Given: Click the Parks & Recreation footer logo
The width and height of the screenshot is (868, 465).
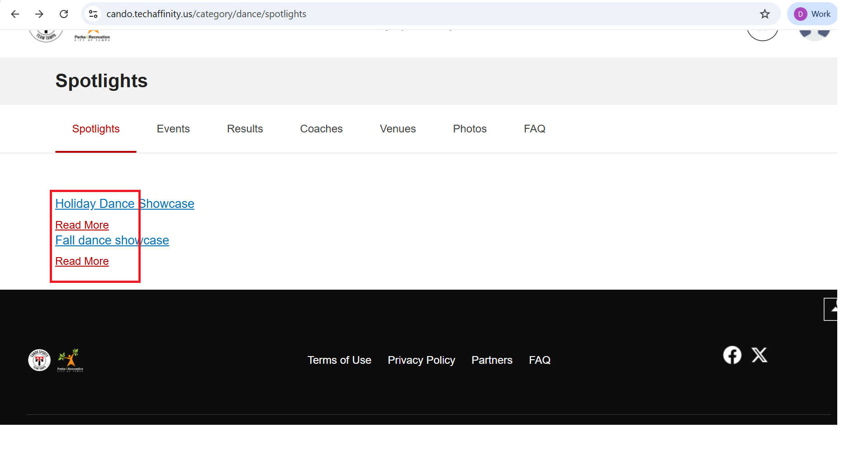Looking at the screenshot, I should 70,360.
